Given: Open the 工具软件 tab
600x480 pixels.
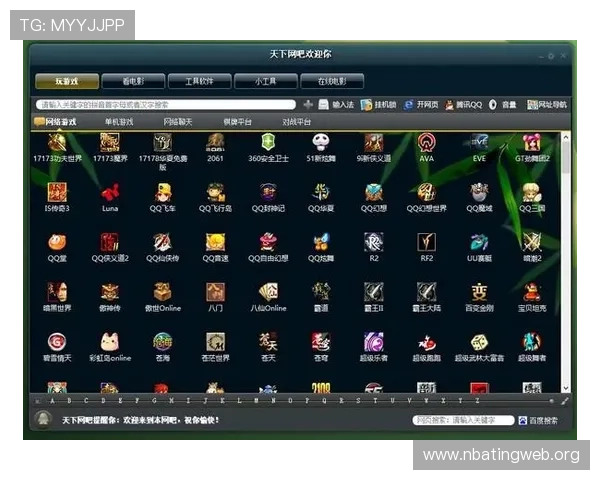Looking at the screenshot, I should click(199, 81).
